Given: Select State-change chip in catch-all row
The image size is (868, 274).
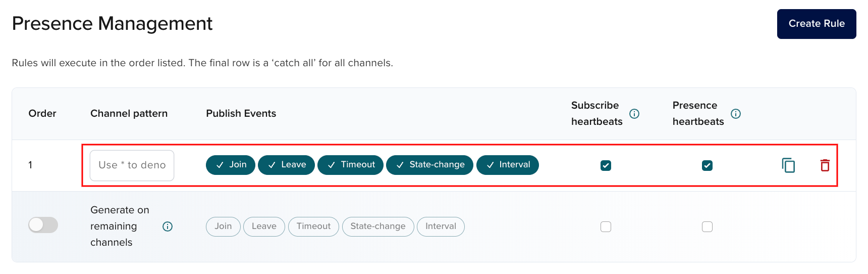Looking at the screenshot, I should click(378, 226).
